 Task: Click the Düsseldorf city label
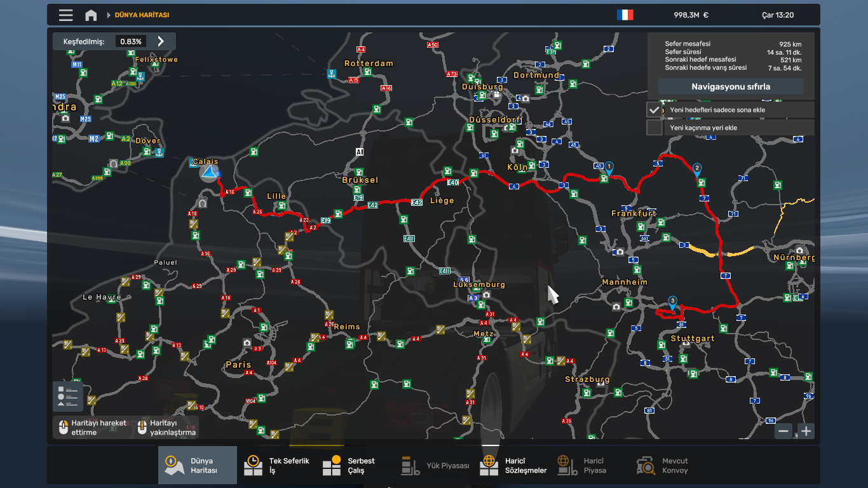(x=495, y=119)
